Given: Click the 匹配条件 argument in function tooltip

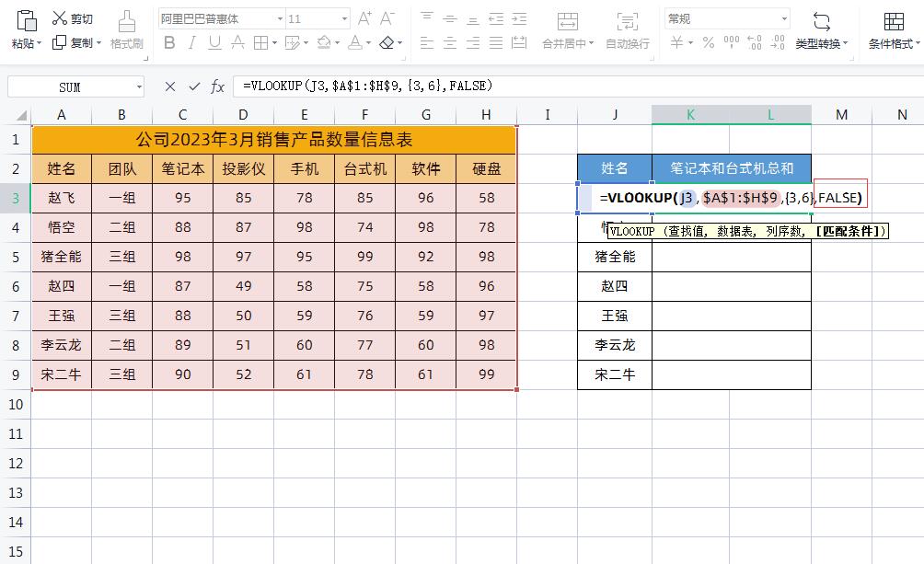Looking at the screenshot, I should [849, 231].
